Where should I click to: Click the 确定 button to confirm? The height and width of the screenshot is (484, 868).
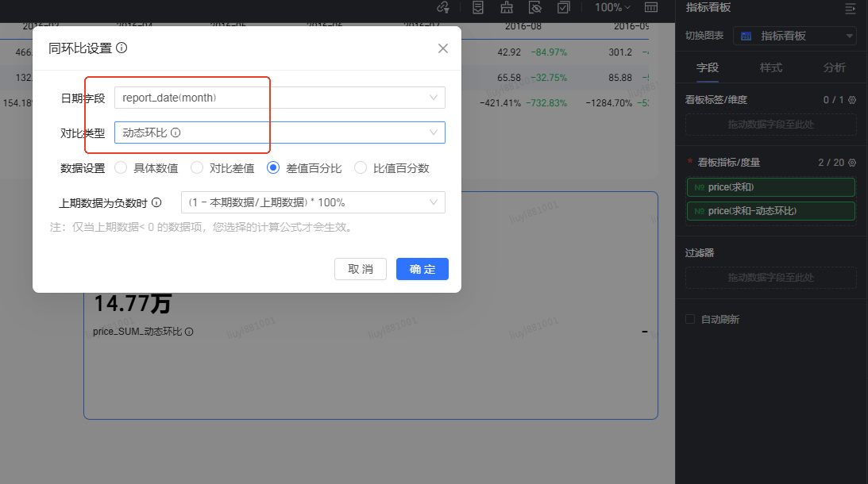point(422,269)
